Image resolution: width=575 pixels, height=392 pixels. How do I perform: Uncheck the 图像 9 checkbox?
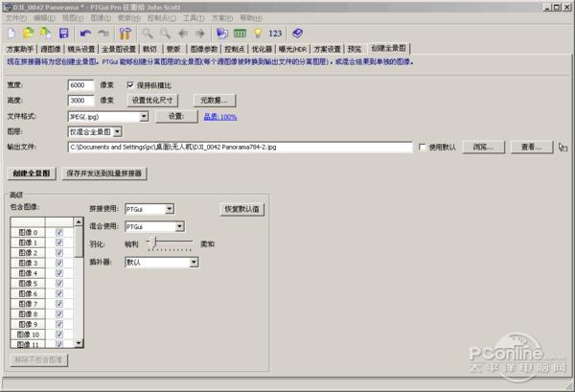pos(59,325)
